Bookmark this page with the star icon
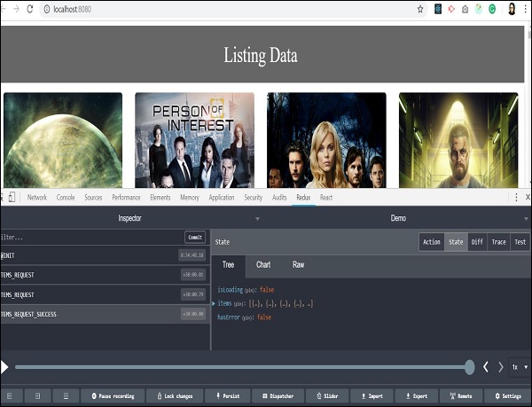Image resolution: width=532 pixels, height=407 pixels. pyautogui.click(x=420, y=9)
